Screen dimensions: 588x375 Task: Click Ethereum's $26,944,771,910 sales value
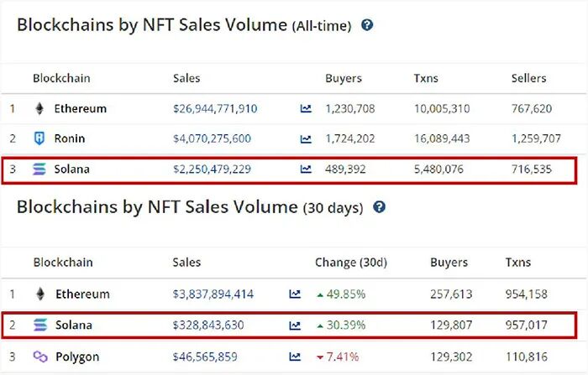[215, 109]
